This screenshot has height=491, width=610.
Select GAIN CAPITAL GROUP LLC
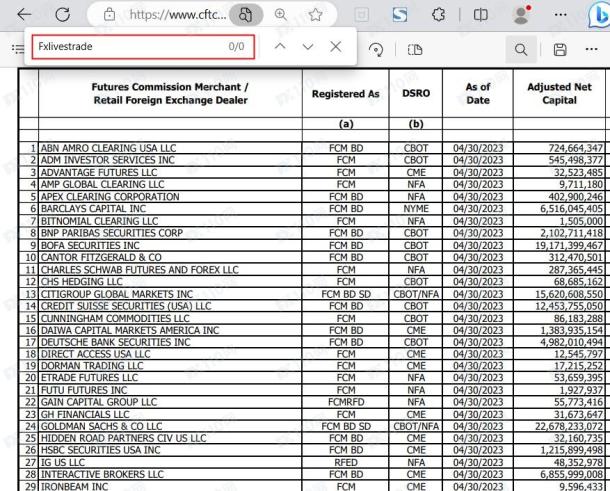[x=99, y=402]
